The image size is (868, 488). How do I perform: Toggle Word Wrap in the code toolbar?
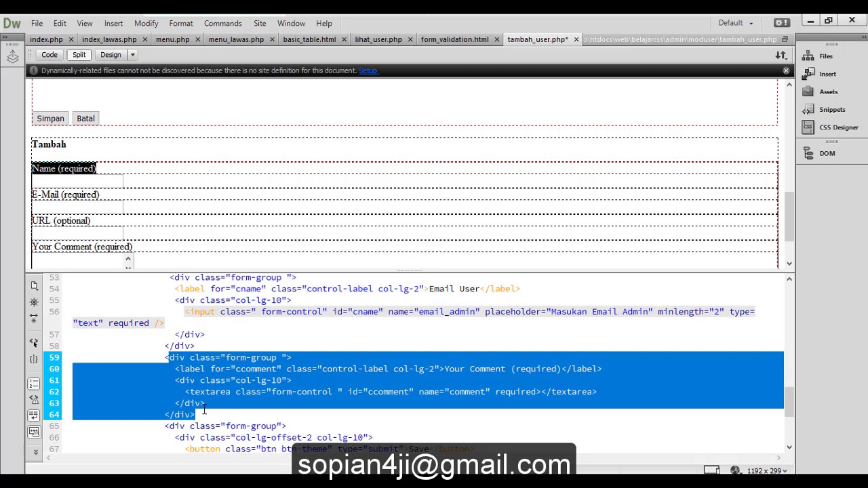34,415
